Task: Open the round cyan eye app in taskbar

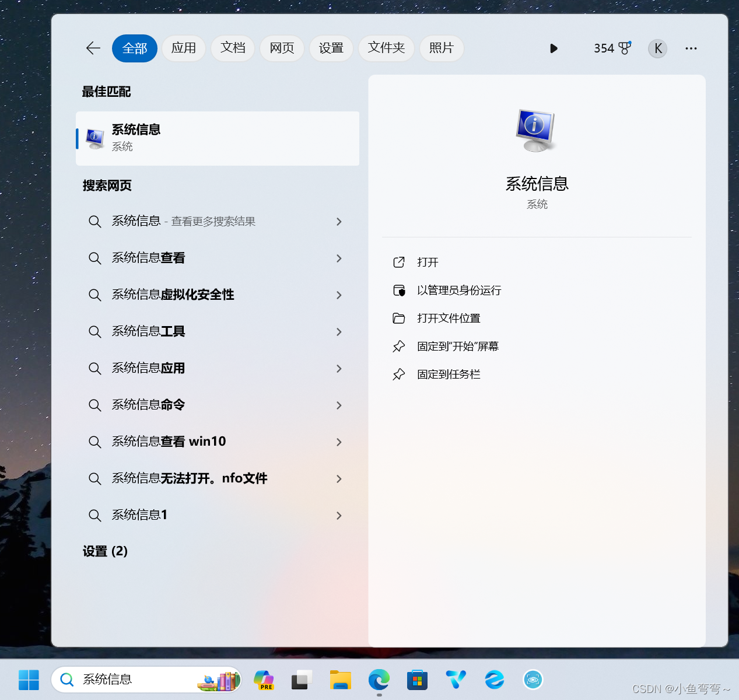Action: coord(533,680)
